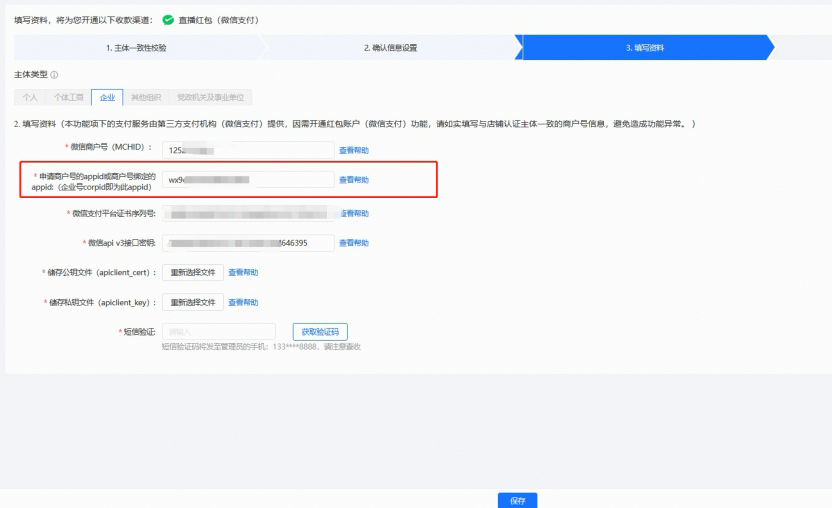Select the 个人 entity type tab
832x508 pixels.
pyautogui.click(x=30, y=97)
